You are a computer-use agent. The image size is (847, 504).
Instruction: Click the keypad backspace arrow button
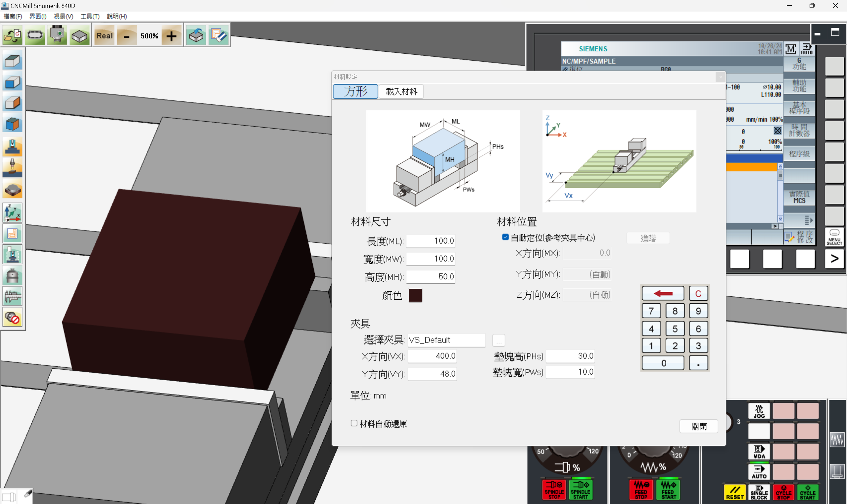click(x=663, y=293)
